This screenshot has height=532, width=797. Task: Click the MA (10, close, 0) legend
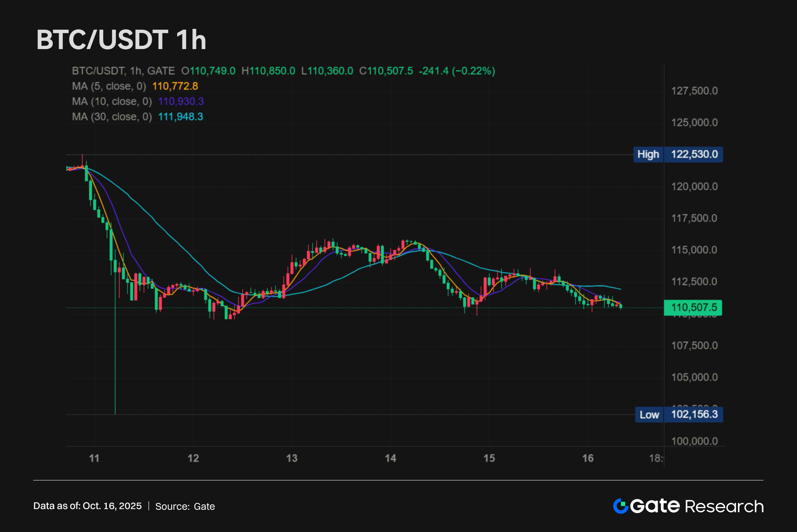[112, 101]
